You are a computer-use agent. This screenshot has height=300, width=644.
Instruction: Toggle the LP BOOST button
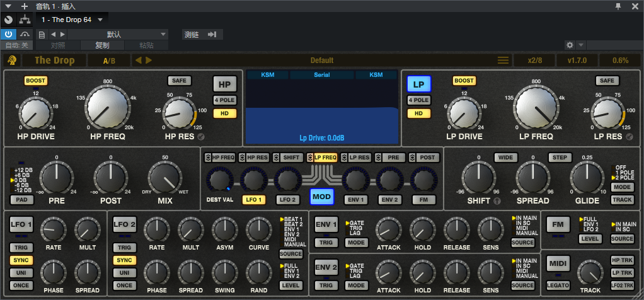464,81
